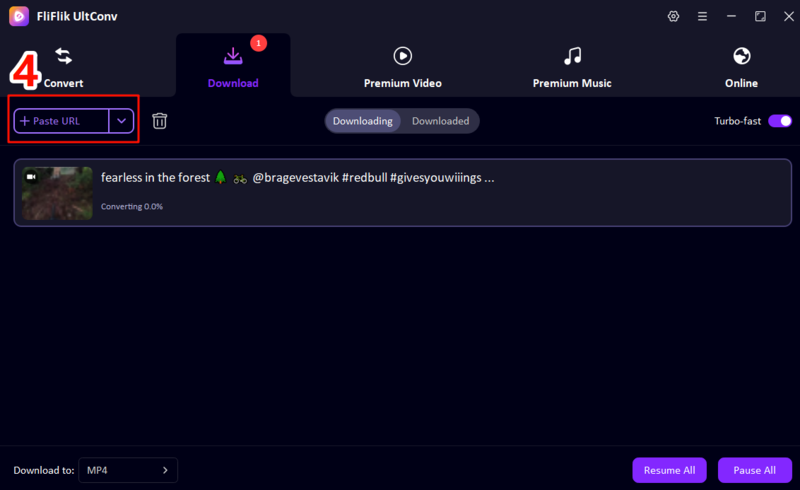Open the Premium Music tab
The width and height of the screenshot is (800, 490).
572,68
